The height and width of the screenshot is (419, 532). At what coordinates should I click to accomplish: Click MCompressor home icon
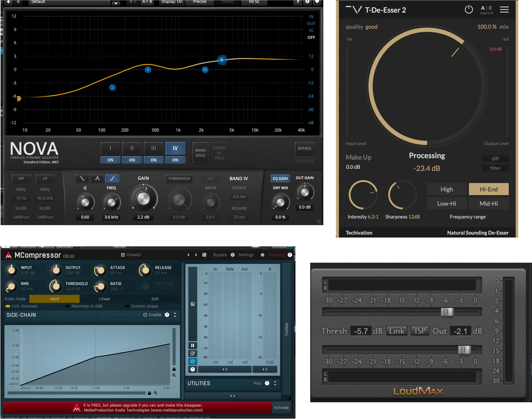click(x=262, y=255)
